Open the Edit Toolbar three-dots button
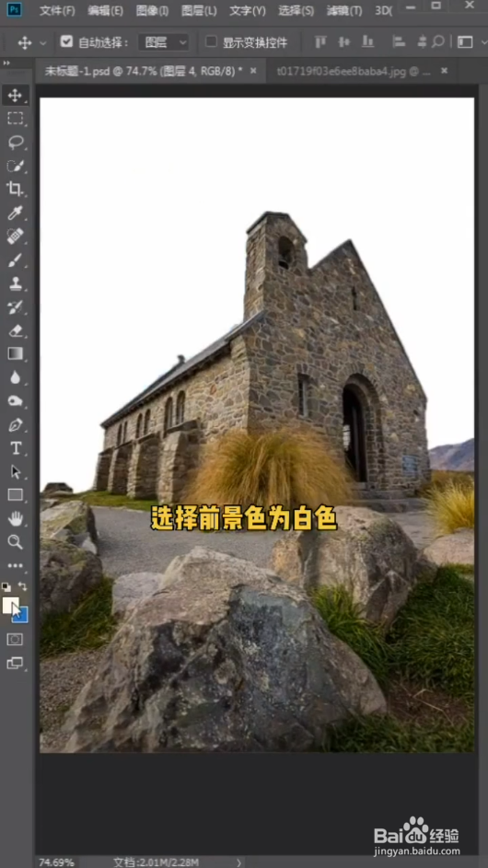This screenshot has width=488, height=868. click(15, 566)
